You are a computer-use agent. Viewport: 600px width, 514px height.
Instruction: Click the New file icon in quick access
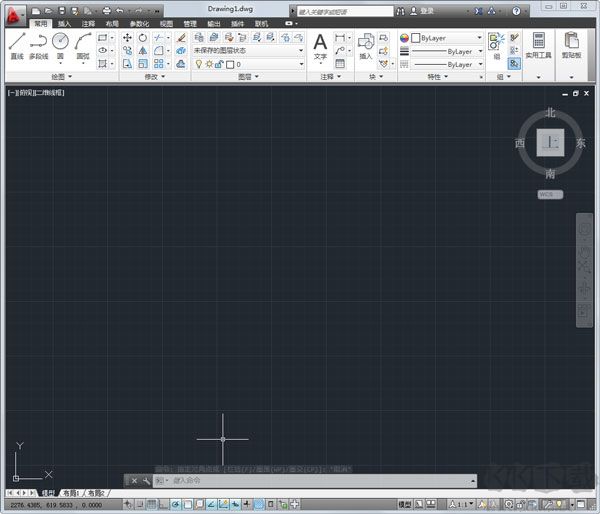(x=36, y=11)
